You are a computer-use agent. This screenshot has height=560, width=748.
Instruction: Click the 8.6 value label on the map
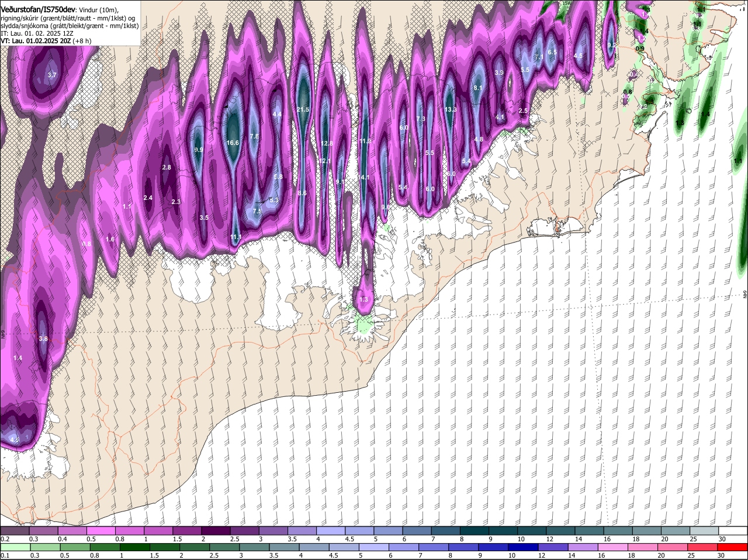tap(302, 193)
